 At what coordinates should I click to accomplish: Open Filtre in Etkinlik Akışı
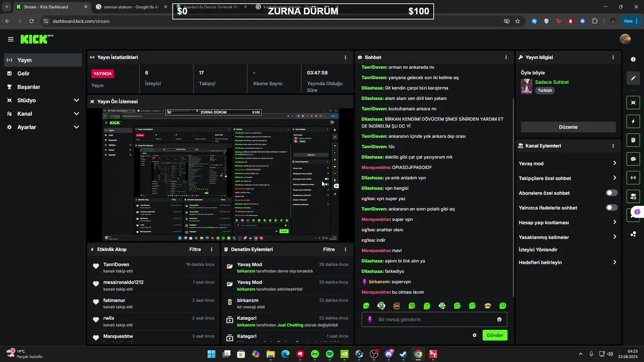point(195,249)
